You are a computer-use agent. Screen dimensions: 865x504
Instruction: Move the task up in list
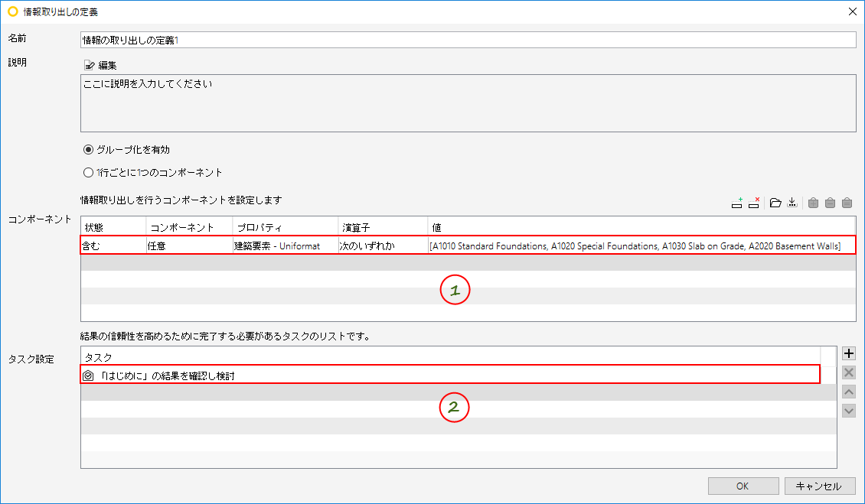(x=848, y=392)
